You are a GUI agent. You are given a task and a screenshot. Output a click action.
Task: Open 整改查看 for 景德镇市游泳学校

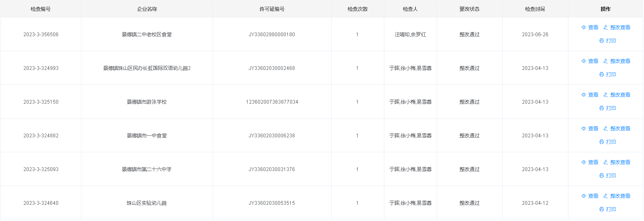(620, 95)
